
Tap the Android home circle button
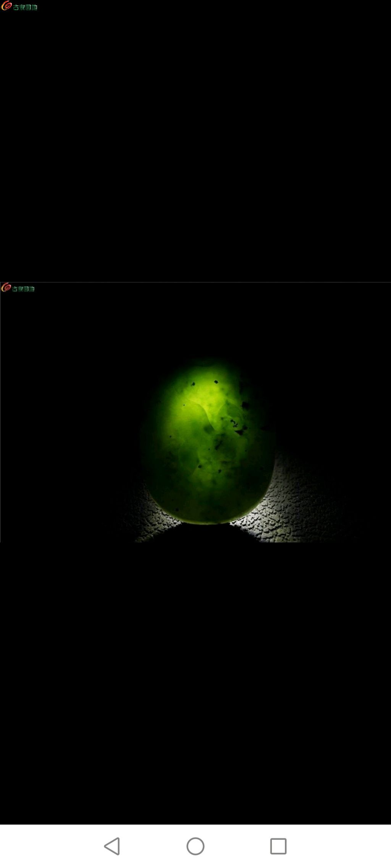click(195, 846)
